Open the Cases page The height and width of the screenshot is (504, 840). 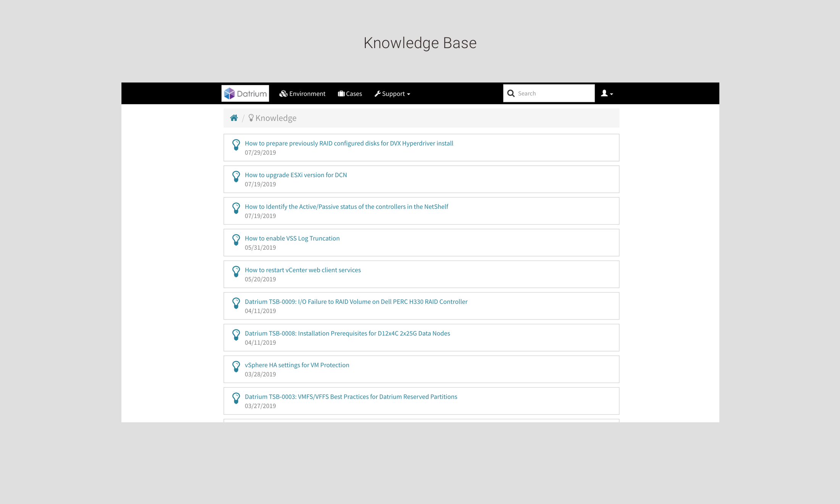(350, 94)
